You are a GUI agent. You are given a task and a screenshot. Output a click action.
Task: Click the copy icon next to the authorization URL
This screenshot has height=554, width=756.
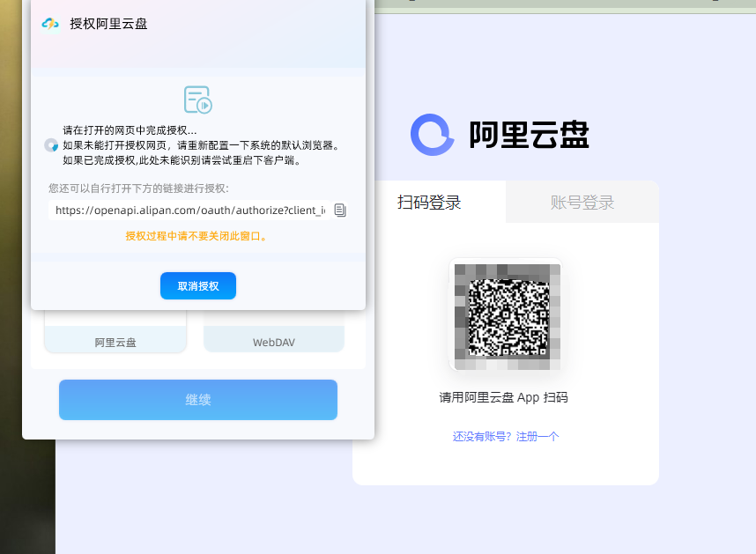click(x=340, y=210)
